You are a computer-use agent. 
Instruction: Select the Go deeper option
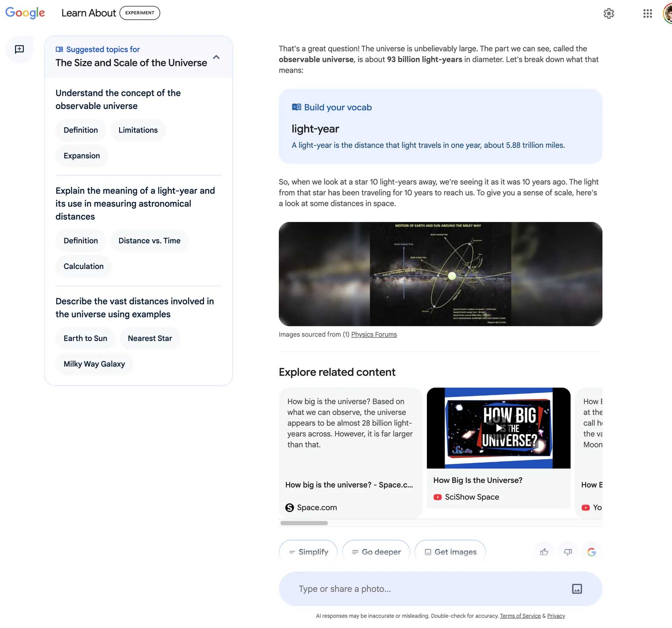coord(376,551)
